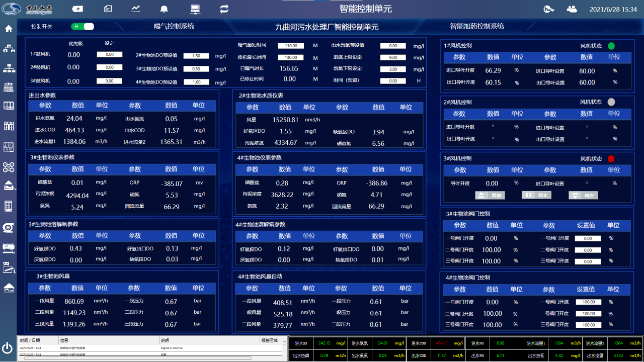Toggle the 控制开关 switch
Screen dimensions: 644x362
pyautogui.click(x=83, y=26)
